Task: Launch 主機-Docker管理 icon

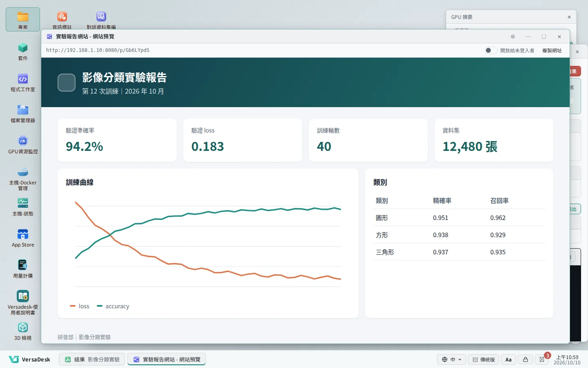Action: point(23,178)
